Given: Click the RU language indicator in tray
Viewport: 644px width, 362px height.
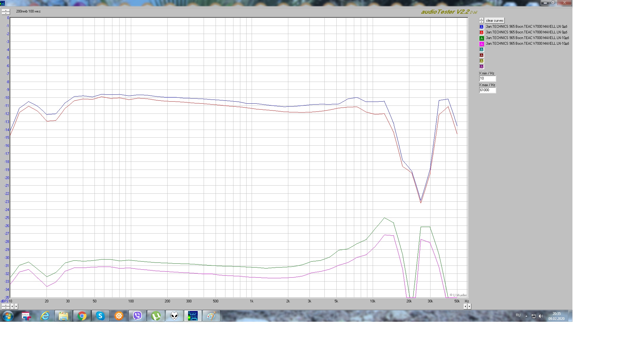Looking at the screenshot, I should 518,315.
